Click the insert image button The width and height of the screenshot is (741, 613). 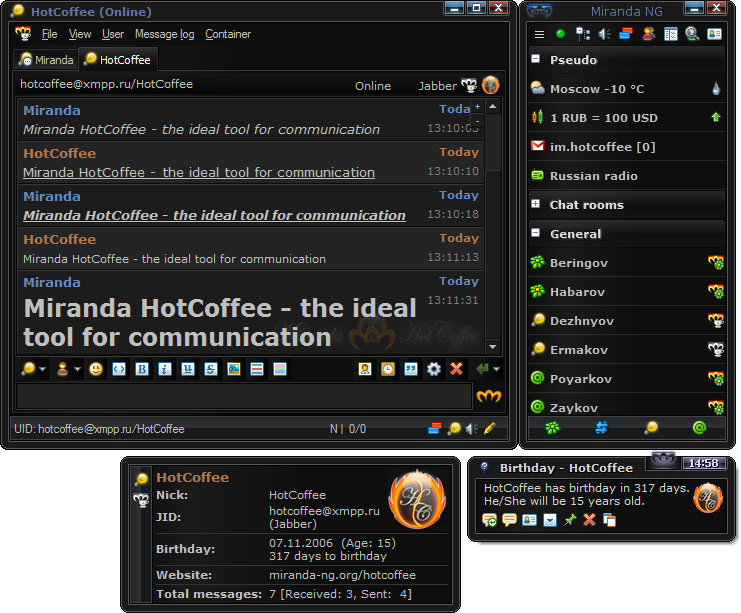[x=233, y=369]
